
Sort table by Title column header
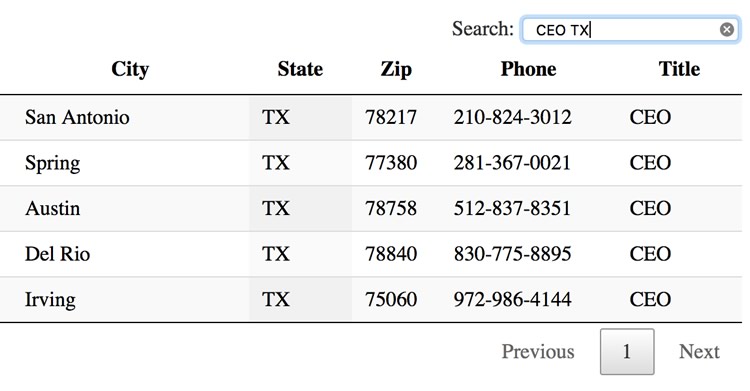coord(679,69)
